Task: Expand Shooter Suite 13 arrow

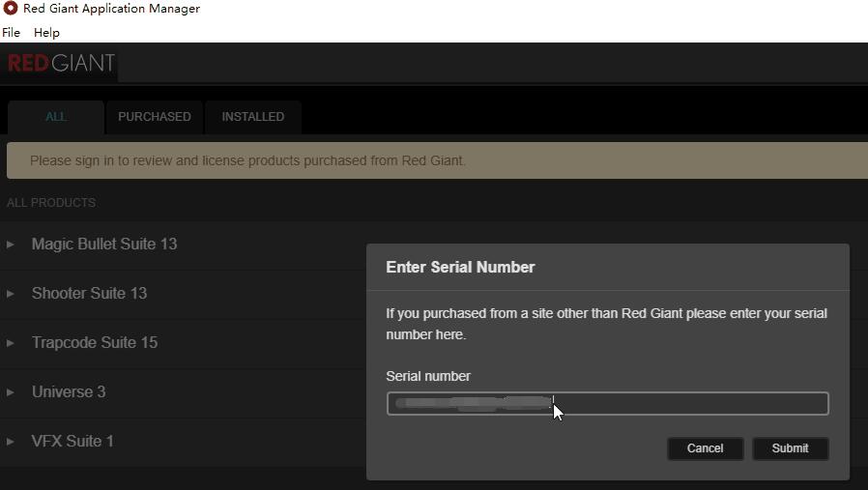Action: pyautogui.click(x=10, y=294)
